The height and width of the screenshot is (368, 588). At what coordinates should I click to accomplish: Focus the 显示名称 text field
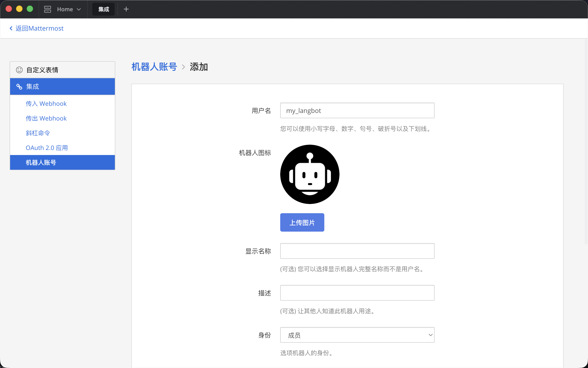coord(357,251)
